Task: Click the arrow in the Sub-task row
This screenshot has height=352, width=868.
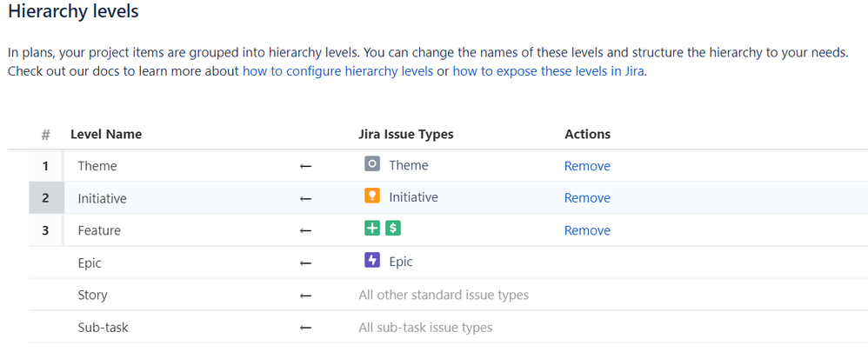Action: 305,328
